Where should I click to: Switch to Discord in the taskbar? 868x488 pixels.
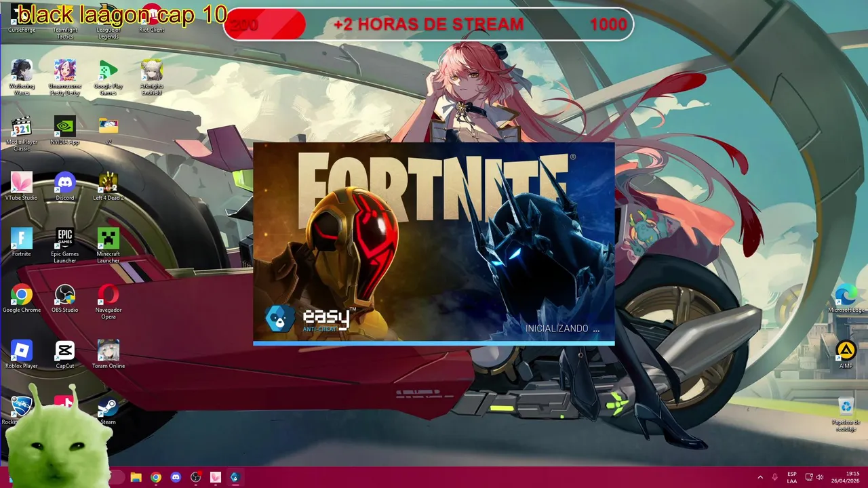pyautogui.click(x=176, y=477)
